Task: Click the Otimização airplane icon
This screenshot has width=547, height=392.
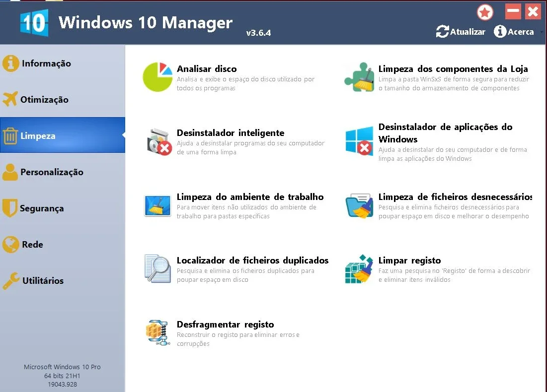Action: click(x=10, y=99)
